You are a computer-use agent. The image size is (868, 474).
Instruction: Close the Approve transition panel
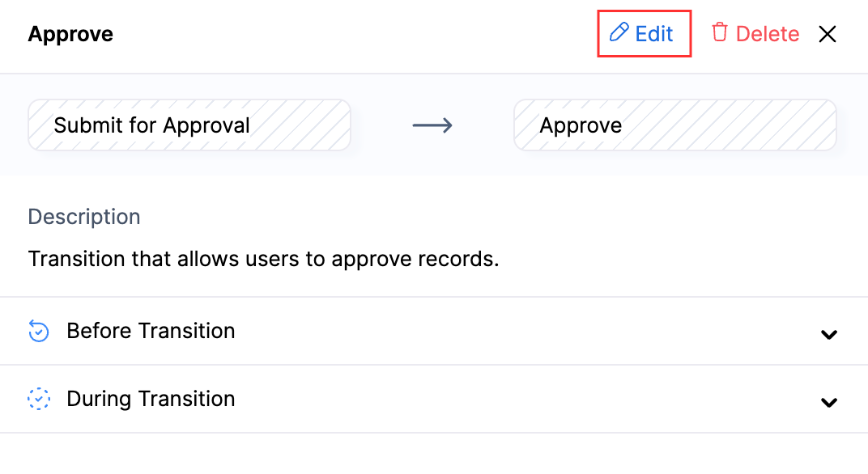point(828,34)
